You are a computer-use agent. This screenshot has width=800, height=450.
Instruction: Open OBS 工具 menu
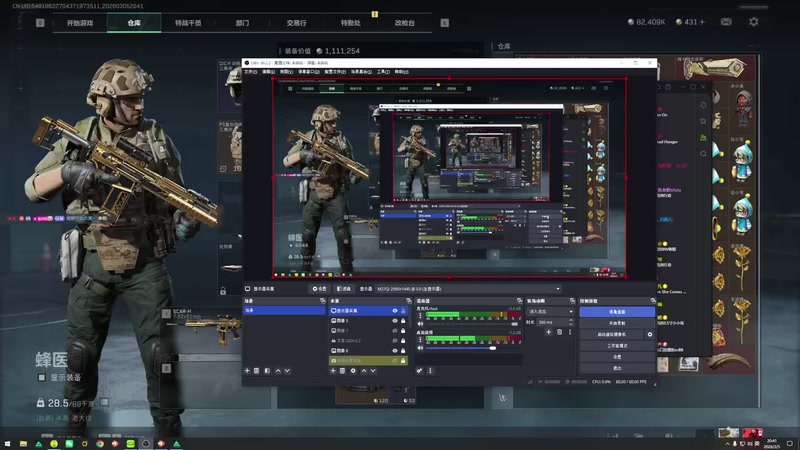tap(383, 72)
